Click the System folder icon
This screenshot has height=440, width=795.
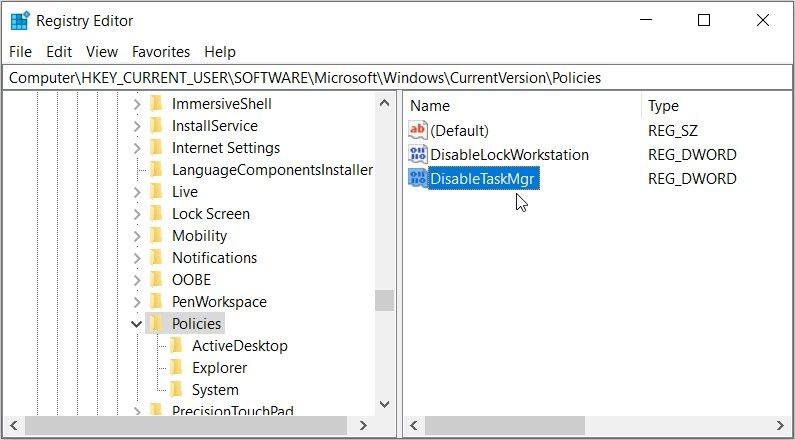[176, 389]
